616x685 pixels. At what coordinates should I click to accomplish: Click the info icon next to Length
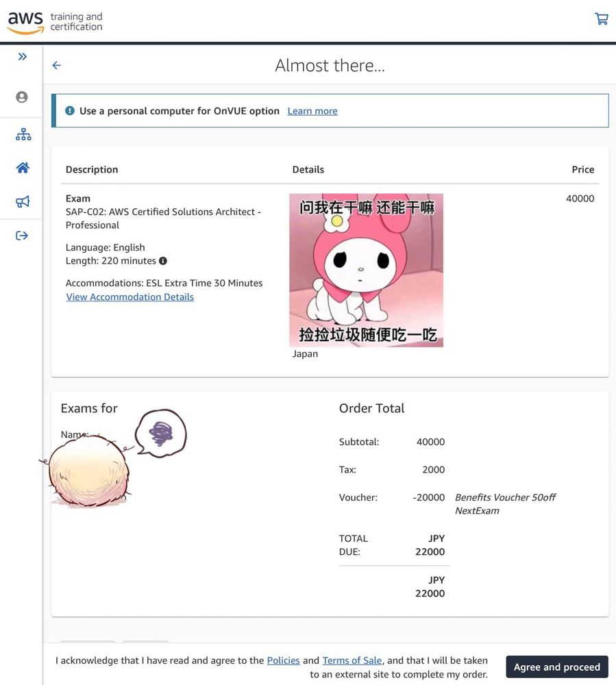tap(163, 261)
